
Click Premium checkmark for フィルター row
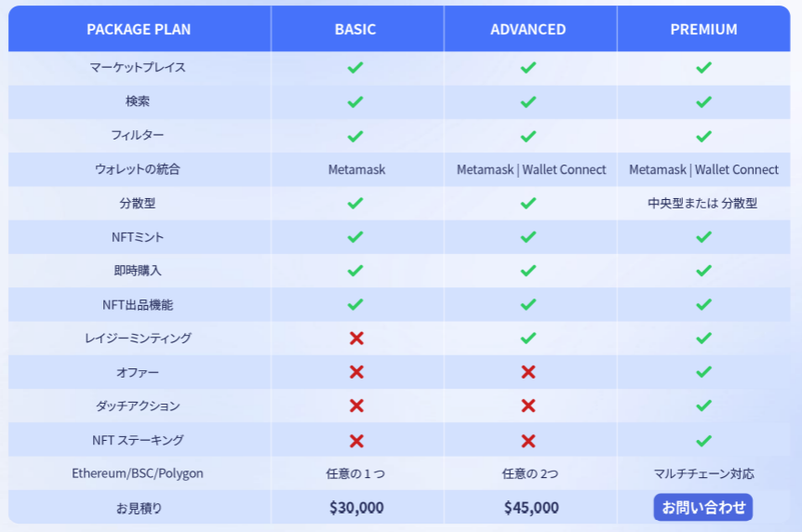pos(703,136)
